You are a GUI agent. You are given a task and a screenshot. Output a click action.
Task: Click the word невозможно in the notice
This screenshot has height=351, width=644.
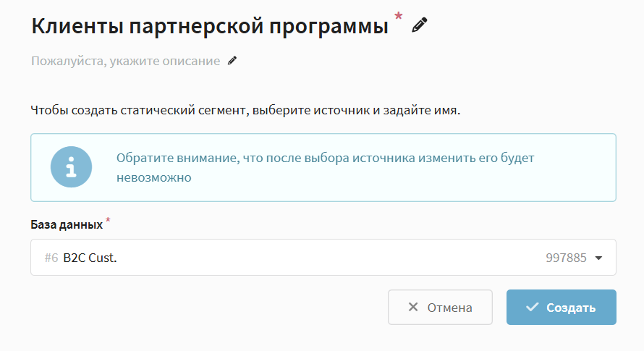pyautogui.click(x=153, y=177)
